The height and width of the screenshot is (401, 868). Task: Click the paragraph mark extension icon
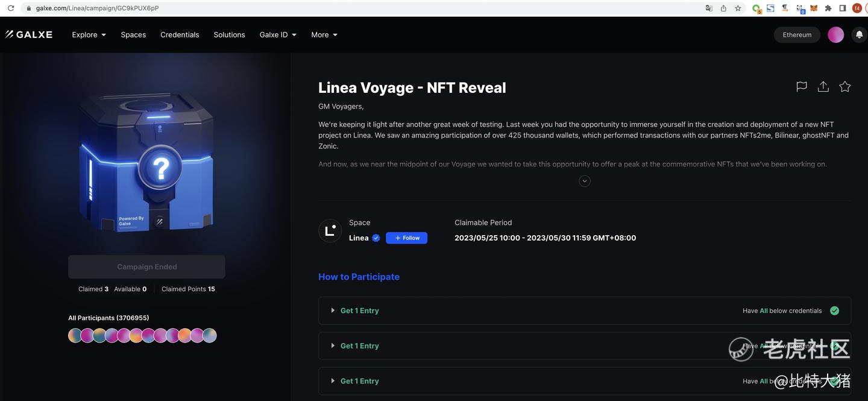(x=785, y=8)
